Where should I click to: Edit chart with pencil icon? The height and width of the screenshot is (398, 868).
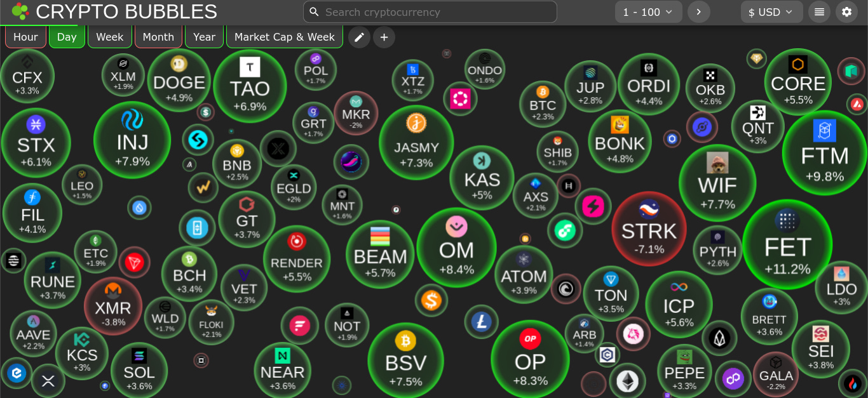tap(359, 37)
